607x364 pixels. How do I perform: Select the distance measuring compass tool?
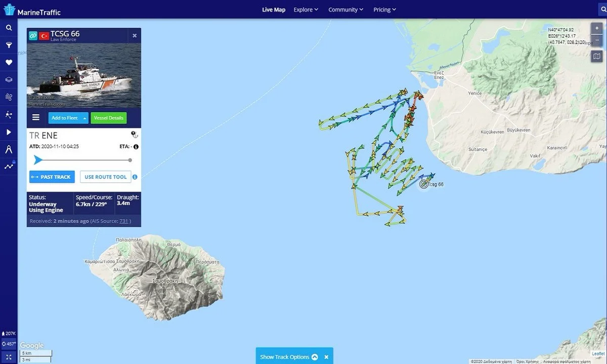[9, 149]
